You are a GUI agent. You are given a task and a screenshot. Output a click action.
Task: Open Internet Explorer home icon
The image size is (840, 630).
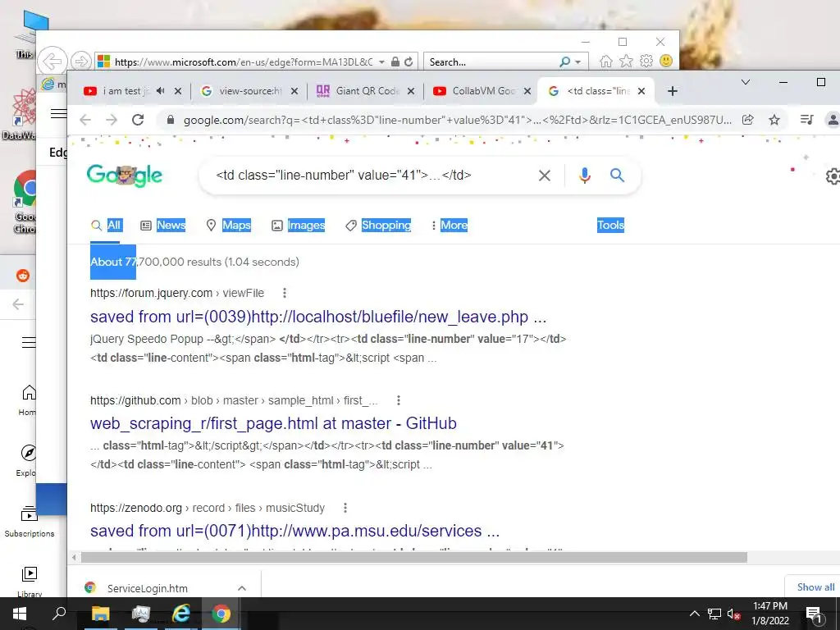(x=605, y=61)
